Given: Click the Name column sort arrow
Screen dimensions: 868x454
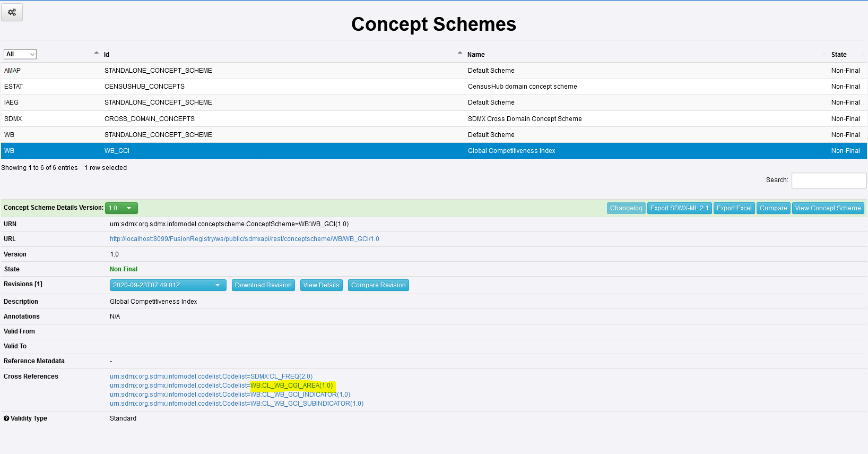Looking at the screenshot, I should coord(459,53).
